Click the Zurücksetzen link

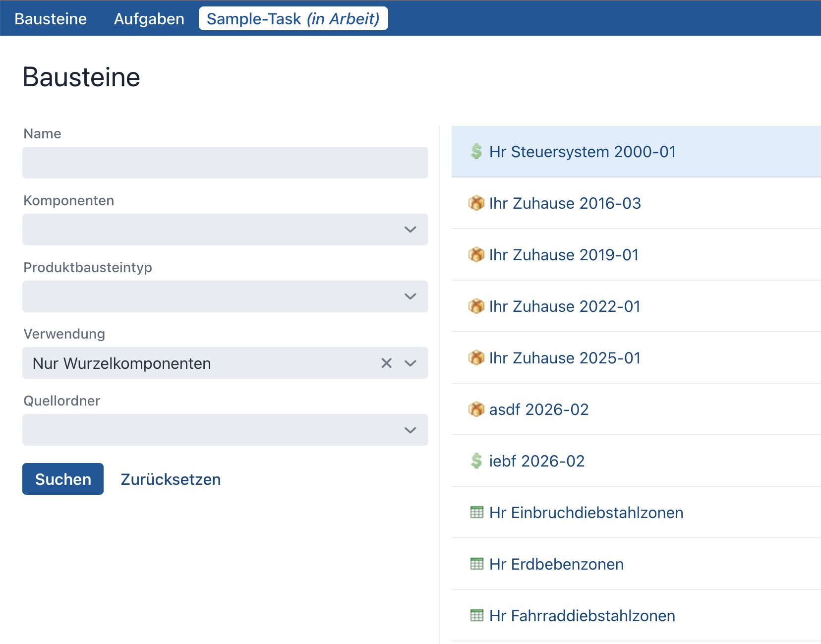pyautogui.click(x=171, y=479)
